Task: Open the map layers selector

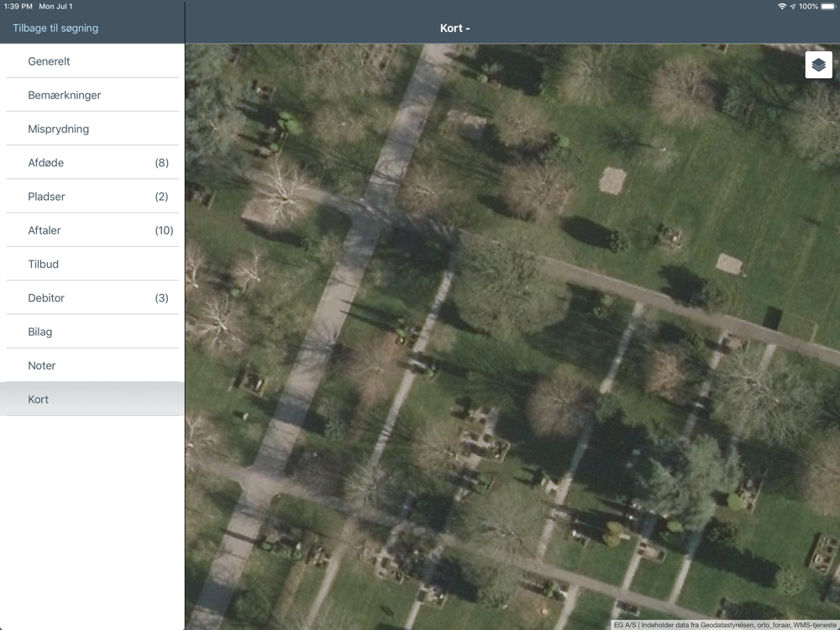Action: coord(818,65)
